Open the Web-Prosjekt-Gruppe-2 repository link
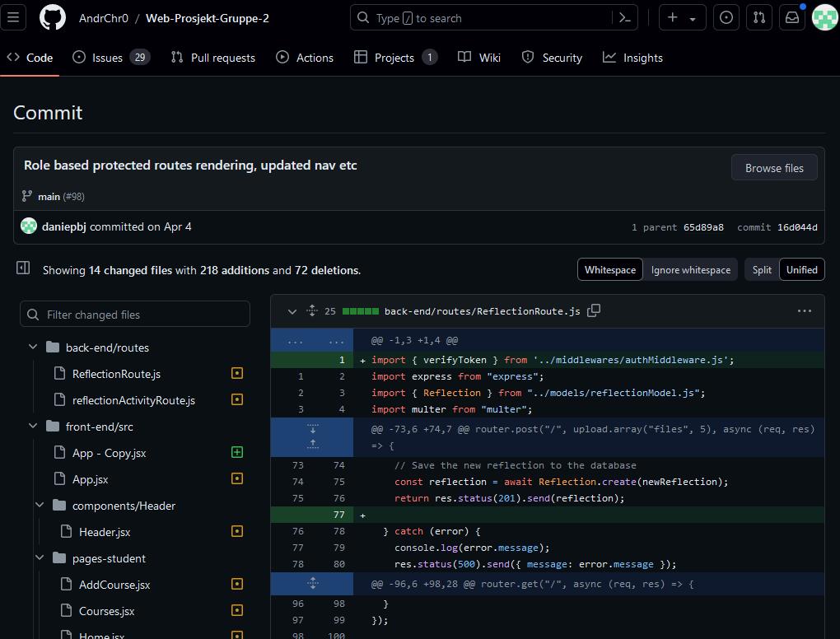Screen dimensions: 840x639 tap(208, 18)
